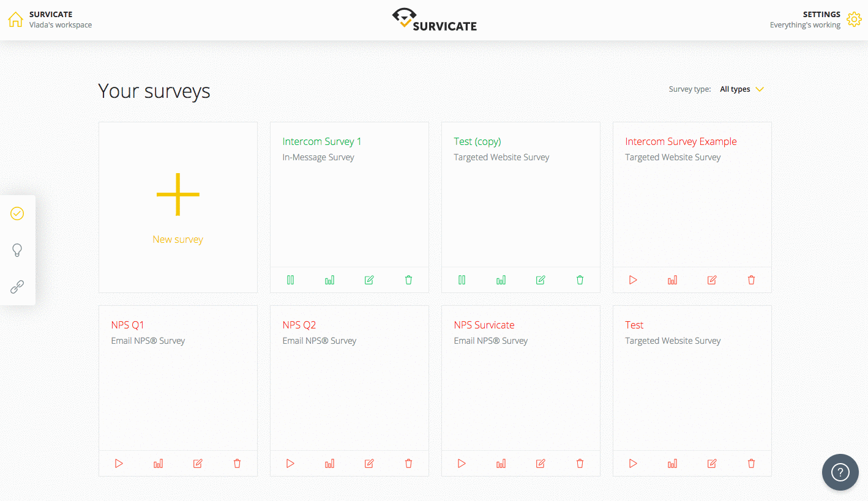The image size is (868, 501).
Task: View results chart of the Test survey
Action: (673, 464)
